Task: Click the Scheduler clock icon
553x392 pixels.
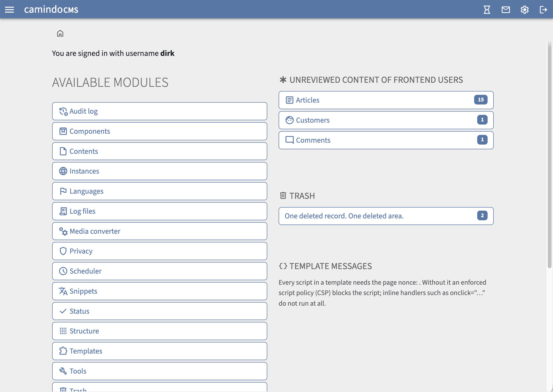Action: [x=63, y=271]
